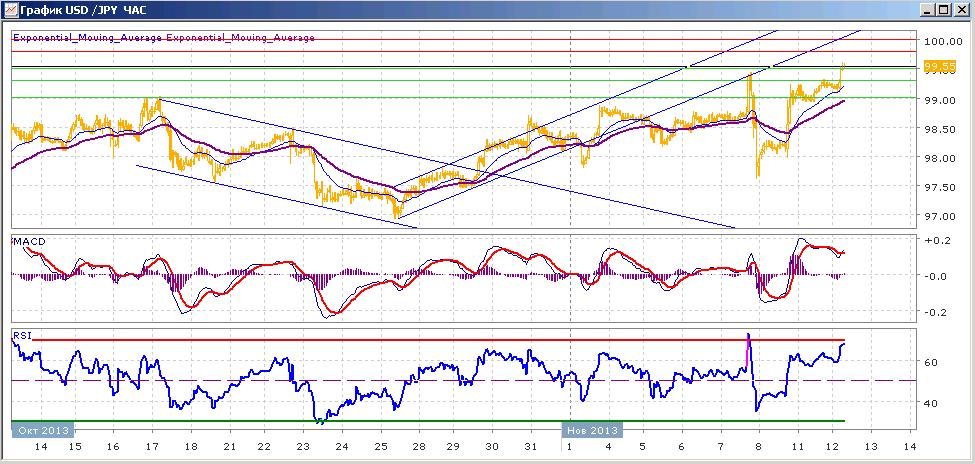
Task: Click the -0.2 MACD scale label
Action: point(934,312)
